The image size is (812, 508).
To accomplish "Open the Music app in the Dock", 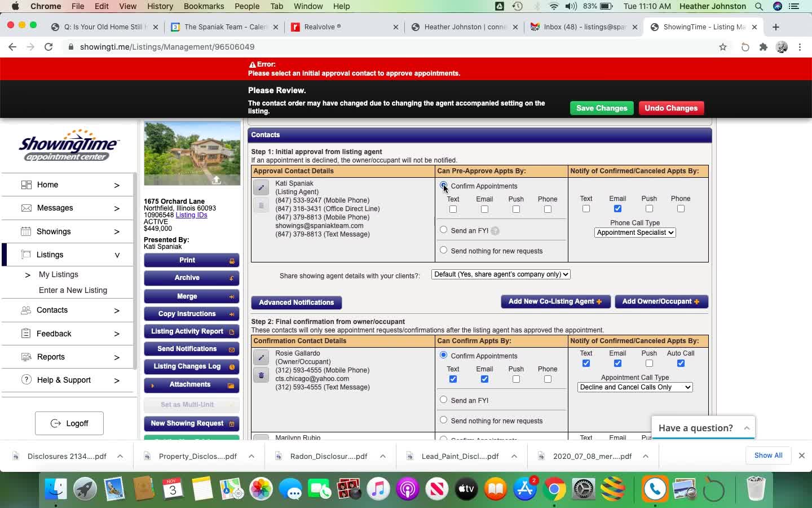I will pyautogui.click(x=378, y=489).
